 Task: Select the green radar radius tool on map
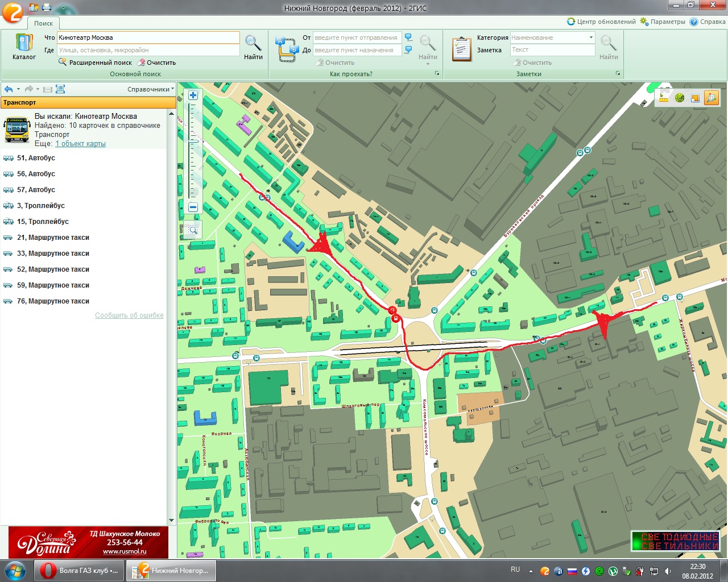pos(679,98)
